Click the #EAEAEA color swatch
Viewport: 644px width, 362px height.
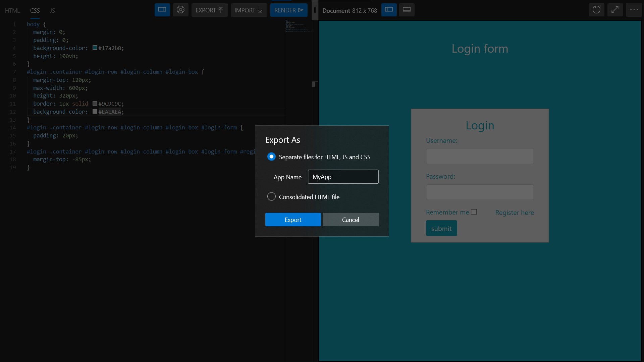tap(95, 111)
